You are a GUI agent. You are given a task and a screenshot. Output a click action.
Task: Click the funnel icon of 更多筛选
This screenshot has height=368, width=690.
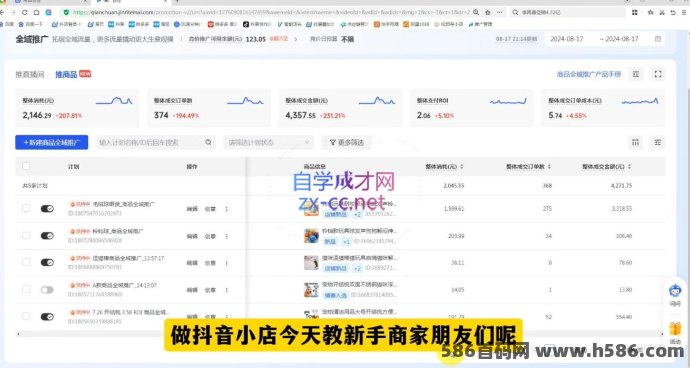(x=333, y=142)
